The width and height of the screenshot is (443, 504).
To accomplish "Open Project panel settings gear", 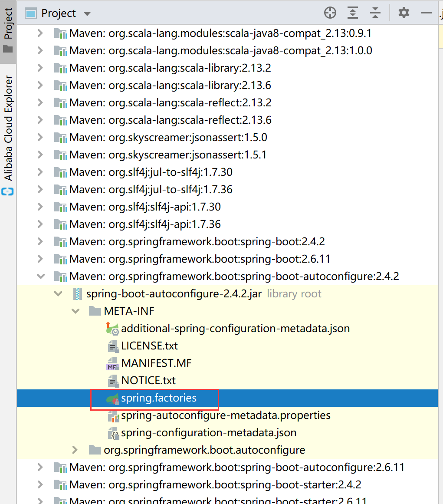I will tap(404, 13).
